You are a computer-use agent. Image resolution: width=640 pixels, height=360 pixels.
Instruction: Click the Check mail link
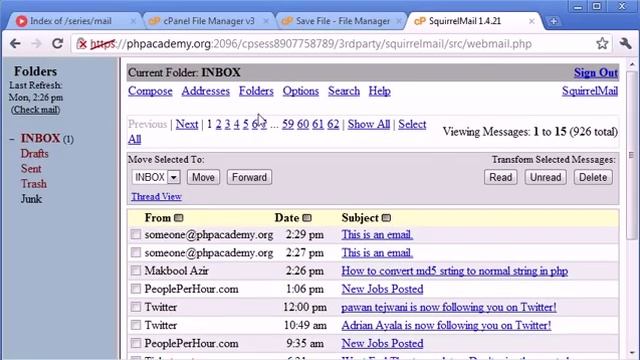click(36, 110)
